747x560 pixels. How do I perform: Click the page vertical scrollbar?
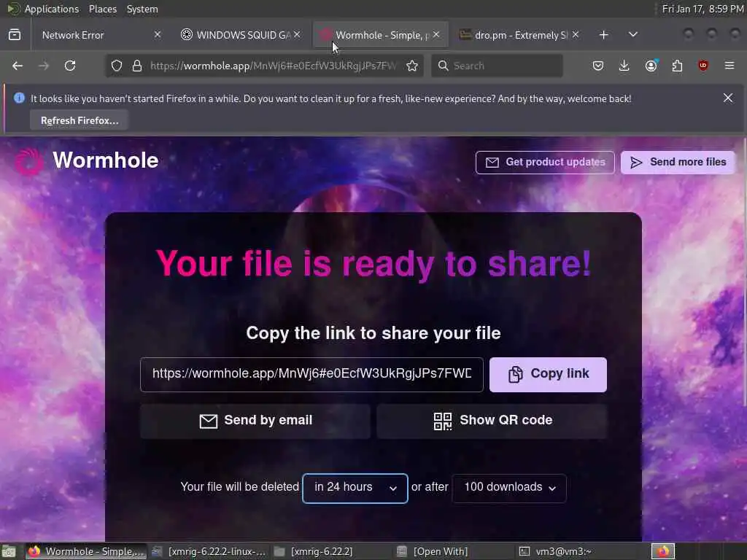pyautogui.click(x=744, y=271)
